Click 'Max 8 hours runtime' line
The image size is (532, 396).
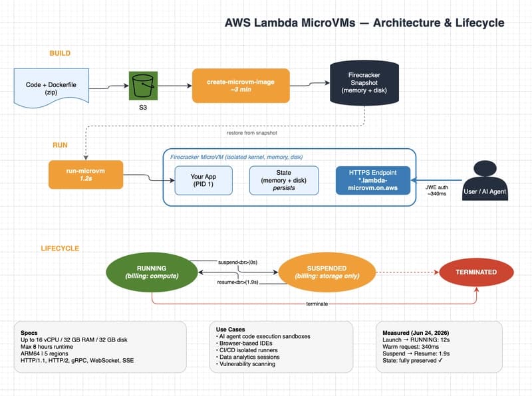click(x=47, y=347)
